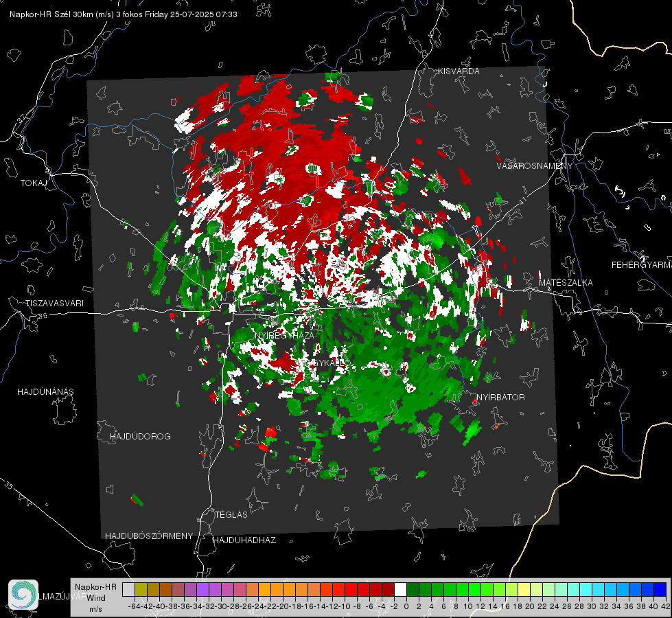Click the swirl logo icon beside the legend
Image resolution: width=672 pixels, height=618 pixels.
pyautogui.click(x=23, y=595)
